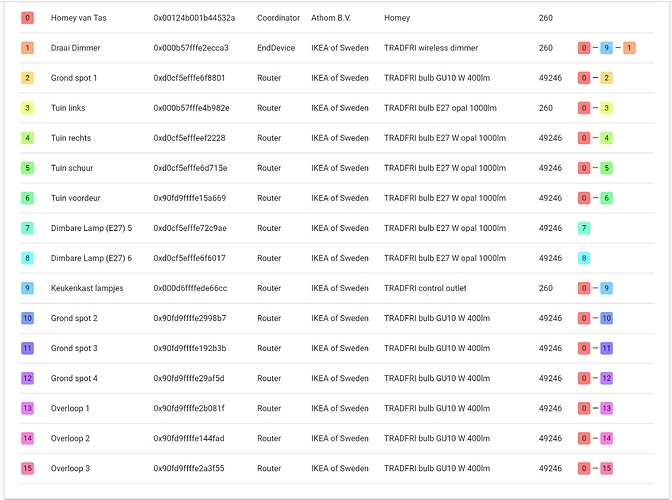Select the yellow index badge 3 beside Tuin links
This screenshot has width=672, height=500.
(27, 108)
